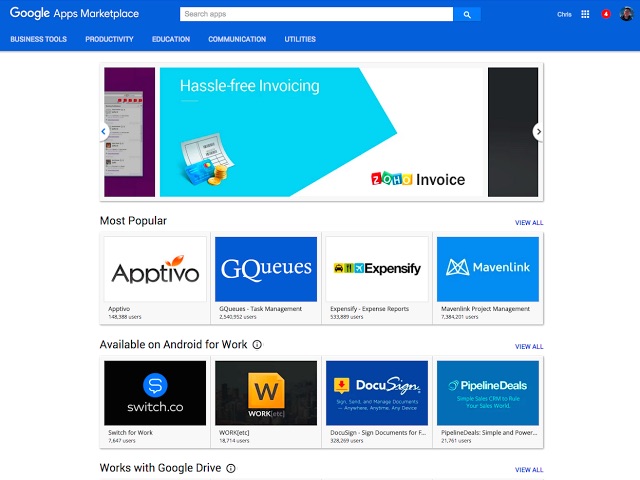The image size is (640, 480).
Task: Show info for Works with Google Drive
Action: coord(231,468)
